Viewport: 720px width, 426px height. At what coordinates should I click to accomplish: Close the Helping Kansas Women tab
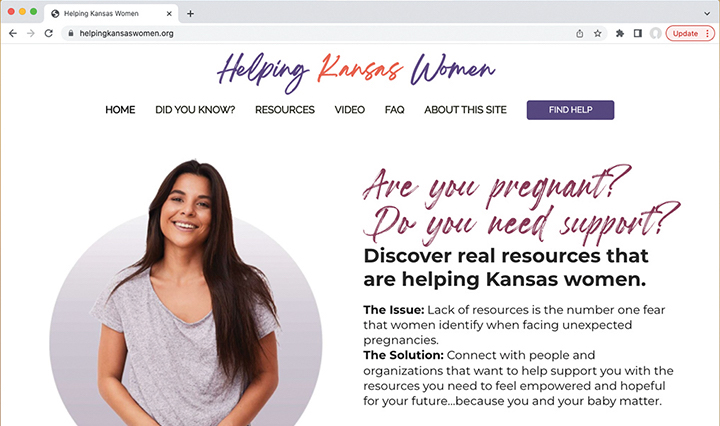tap(169, 14)
